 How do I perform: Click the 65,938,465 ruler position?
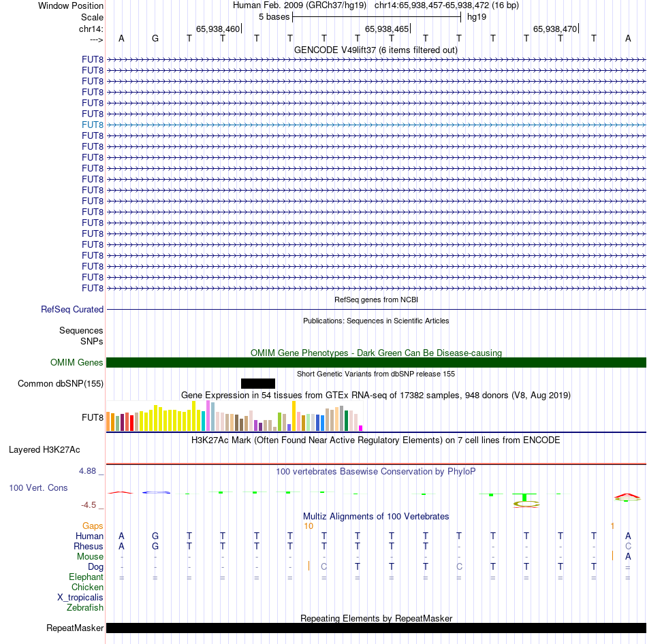pyautogui.click(x=387, y=29)
